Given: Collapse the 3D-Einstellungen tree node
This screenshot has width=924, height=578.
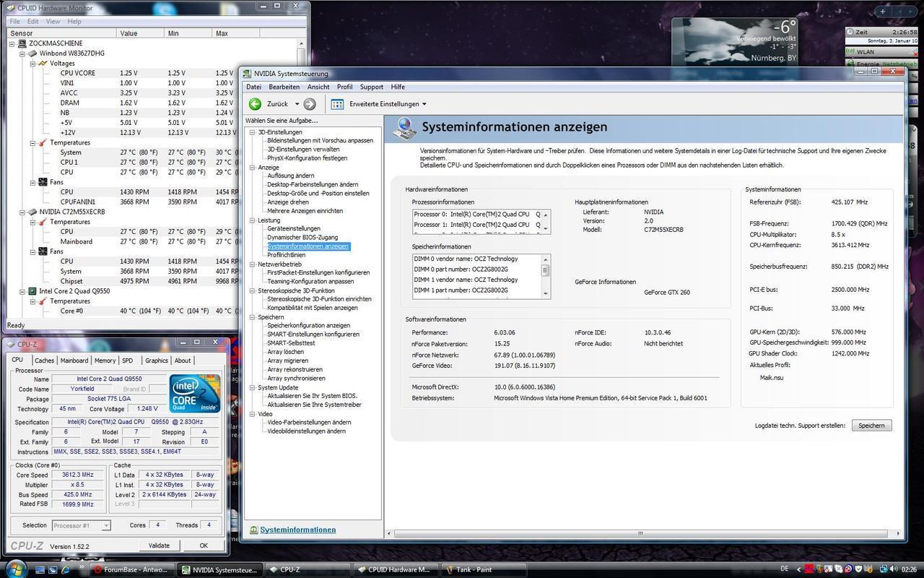Looking at the screenshot, I should [252, 132].
